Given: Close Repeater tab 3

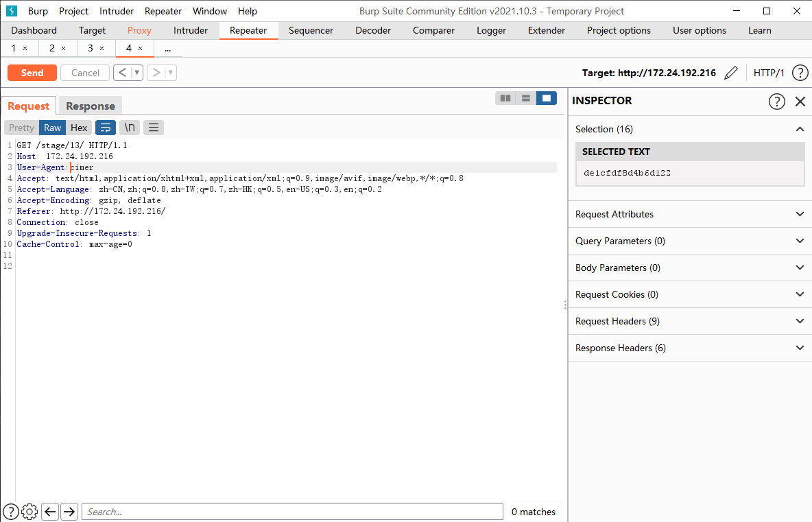Looking at the screenshot, I should coord(101,48).
